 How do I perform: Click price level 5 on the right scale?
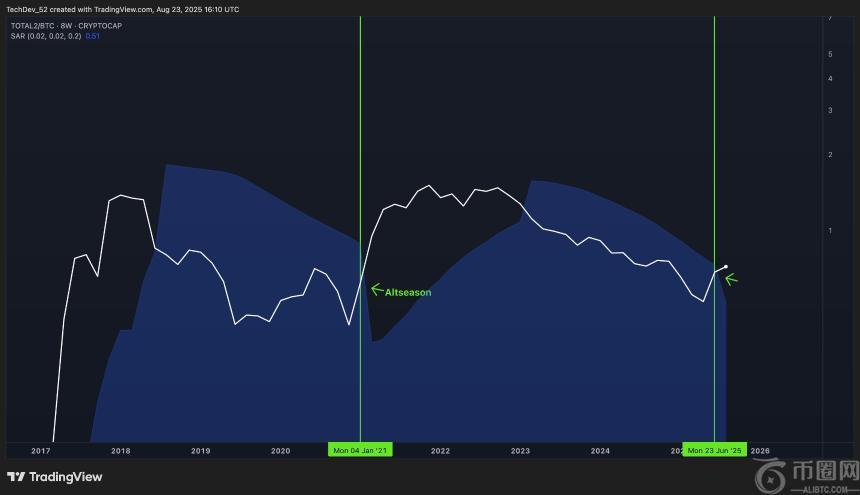830,53
